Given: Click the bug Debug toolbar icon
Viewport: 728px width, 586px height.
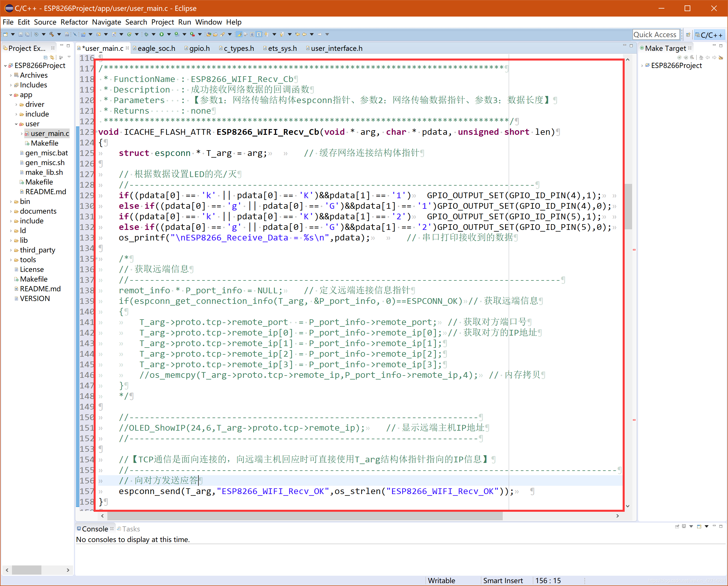Looking at the screenshot, I should pos(146,35).
